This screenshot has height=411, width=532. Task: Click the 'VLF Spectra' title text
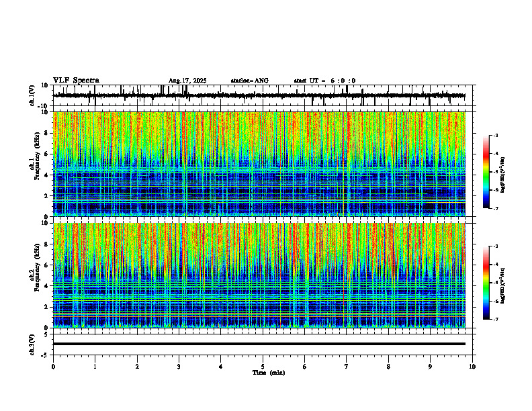click(76, 81)
